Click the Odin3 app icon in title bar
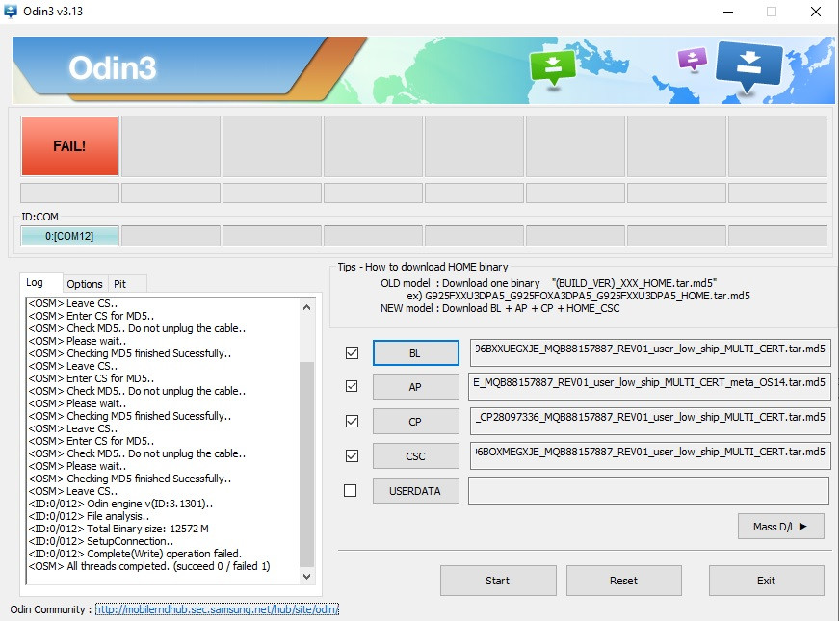The height and width of the screenshot is (621, 840). (11, 12)
